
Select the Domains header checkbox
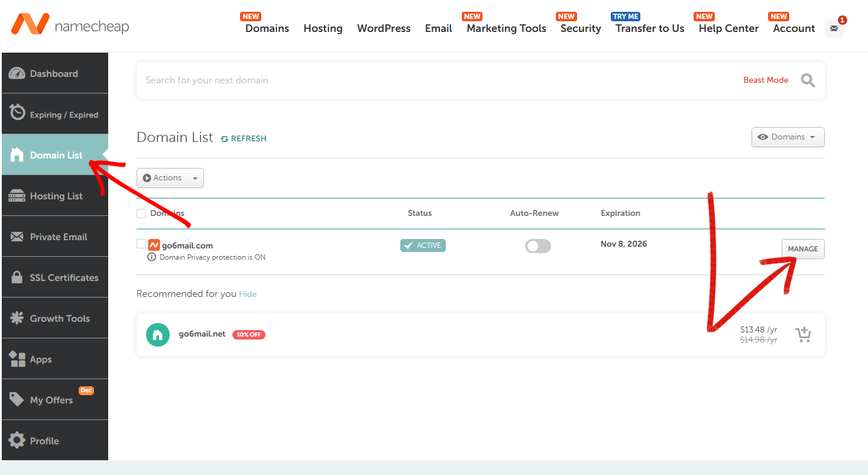(x=141, y=213)
